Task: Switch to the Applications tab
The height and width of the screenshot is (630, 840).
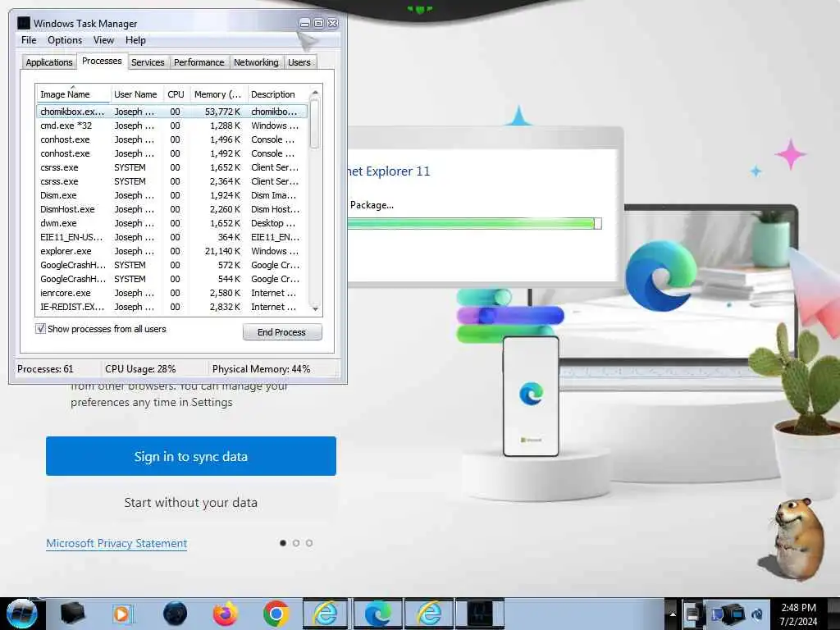Action: point(48,62)
